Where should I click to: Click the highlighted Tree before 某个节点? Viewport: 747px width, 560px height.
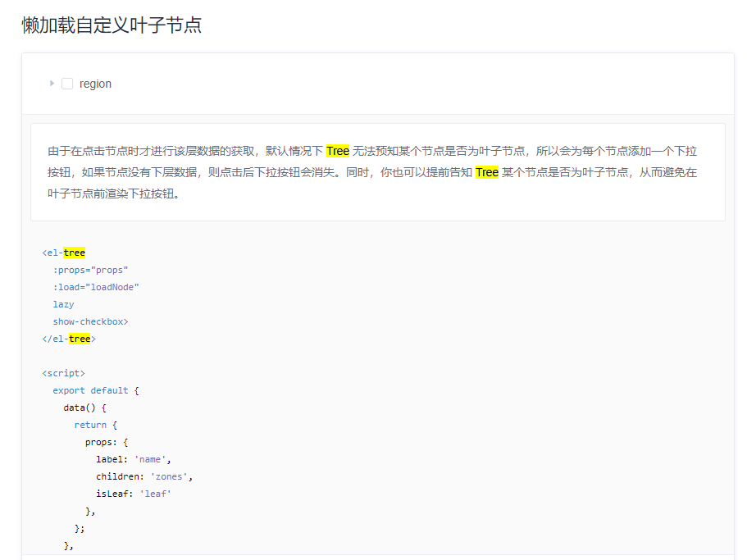click(x=487, y=172)
